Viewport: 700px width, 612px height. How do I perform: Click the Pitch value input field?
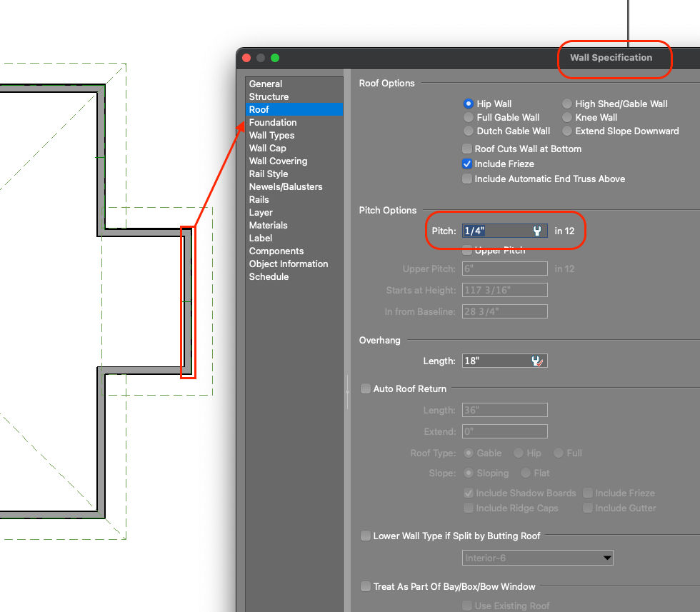[495, 231]
